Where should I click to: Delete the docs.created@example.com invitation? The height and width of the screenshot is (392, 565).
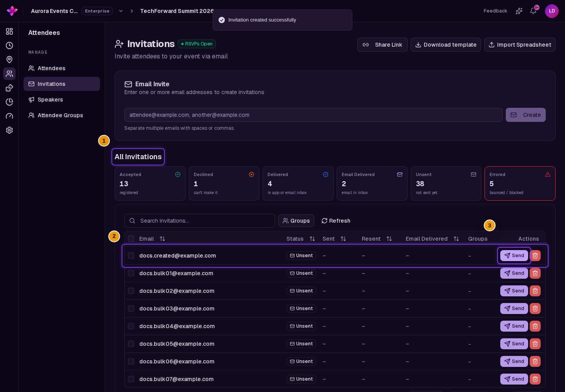point(535,256)
